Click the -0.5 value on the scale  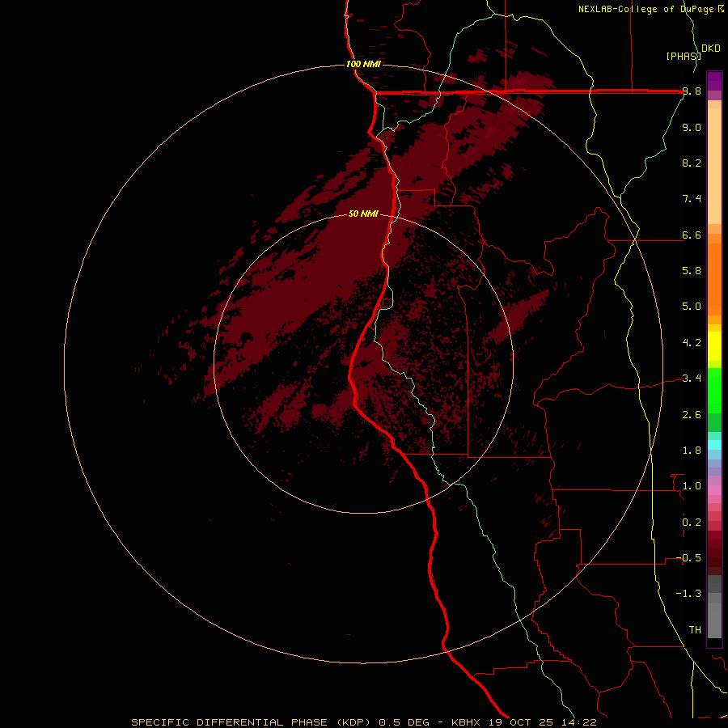pyautogui.click(x=688, y=558)
